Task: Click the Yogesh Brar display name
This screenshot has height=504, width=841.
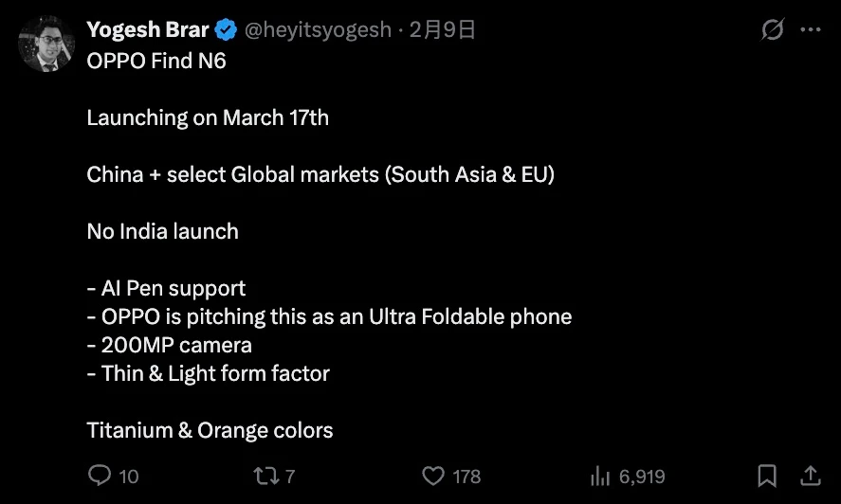Action: coord(148,30)
